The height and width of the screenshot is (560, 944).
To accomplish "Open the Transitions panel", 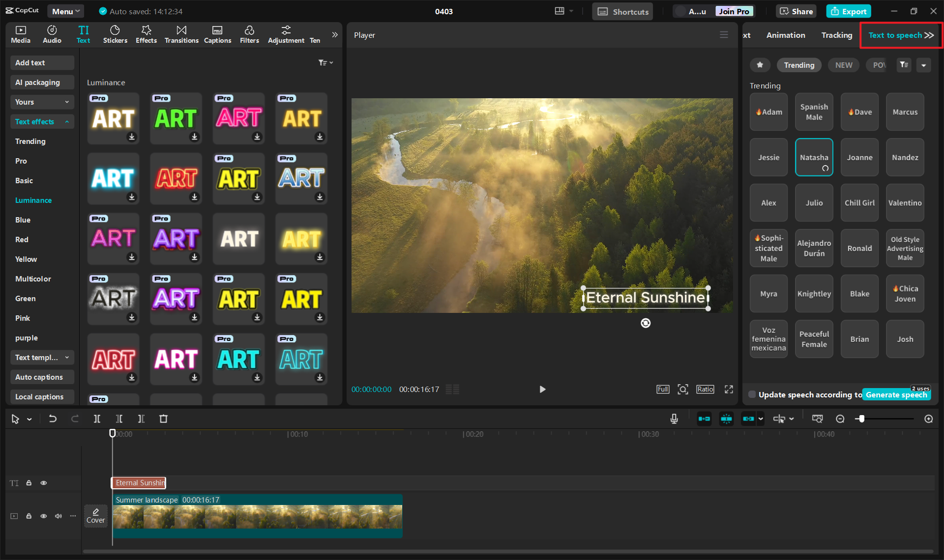I will coord(181,34).
